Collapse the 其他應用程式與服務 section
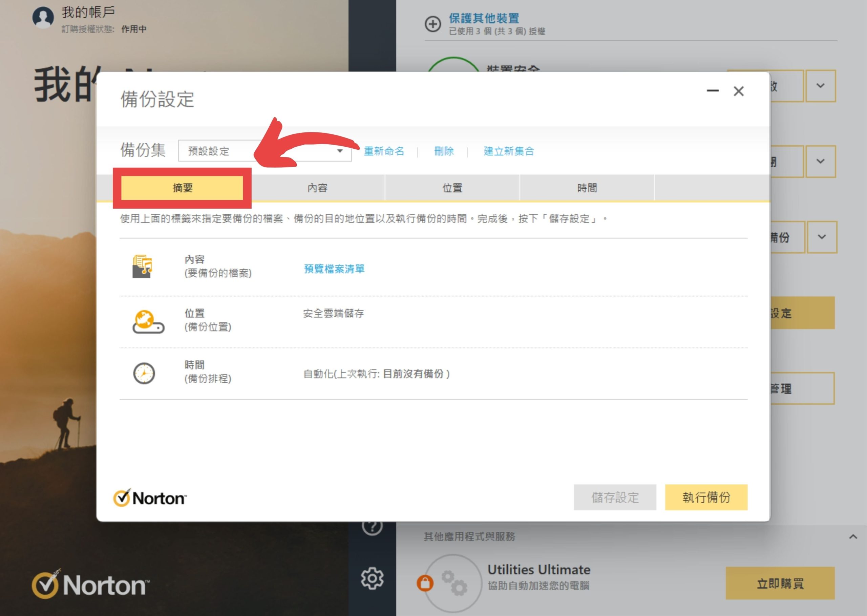Screen dimensions: 867x616 pyautogui.click(x=853, y=536)
